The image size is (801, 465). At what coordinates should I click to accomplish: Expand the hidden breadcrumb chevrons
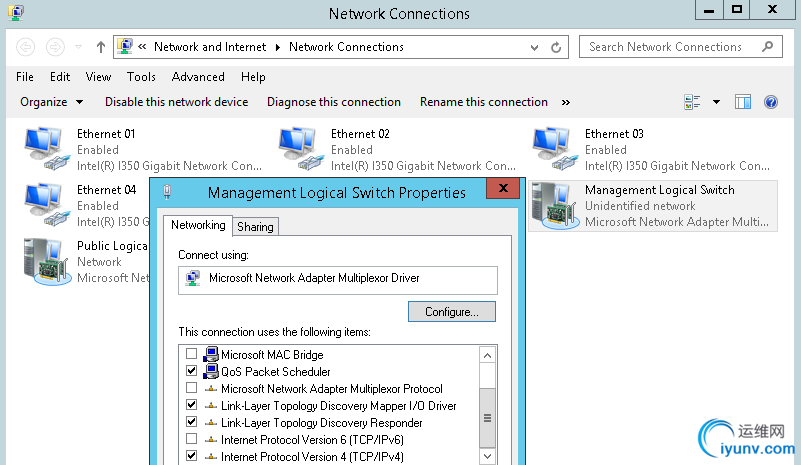point(142,47)
